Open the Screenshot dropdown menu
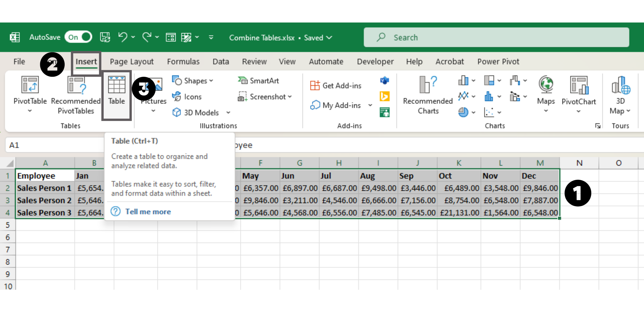644x322 pixels. click(290, 97)
